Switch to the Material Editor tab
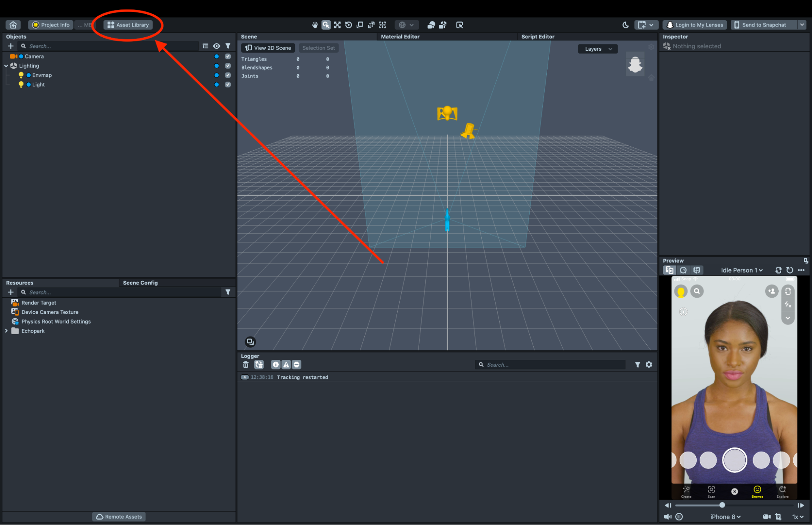The width and height of the screenshot is (812, 525). coord(400,37)
